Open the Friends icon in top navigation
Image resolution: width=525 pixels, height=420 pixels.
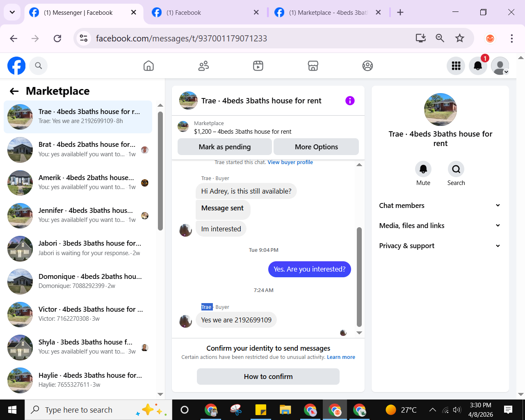203,66
